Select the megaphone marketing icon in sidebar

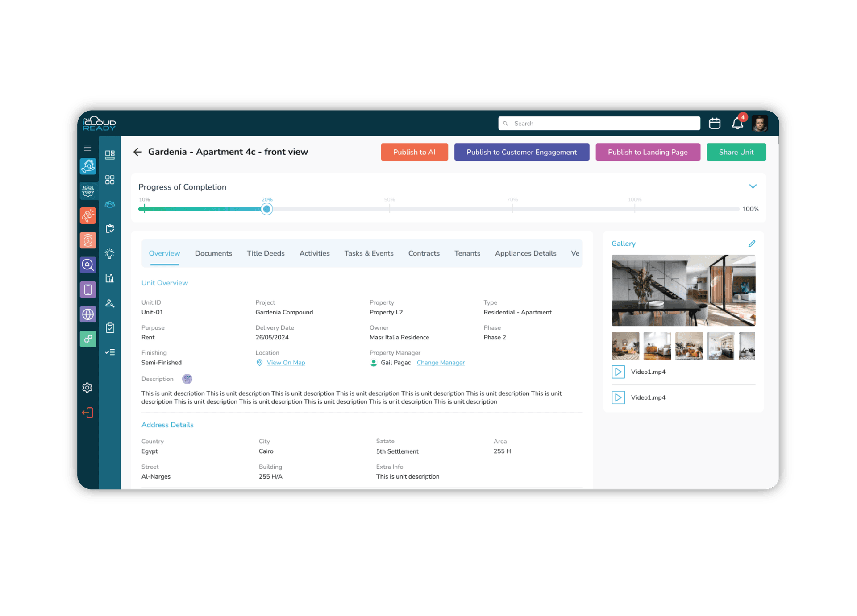coord(87,215)
